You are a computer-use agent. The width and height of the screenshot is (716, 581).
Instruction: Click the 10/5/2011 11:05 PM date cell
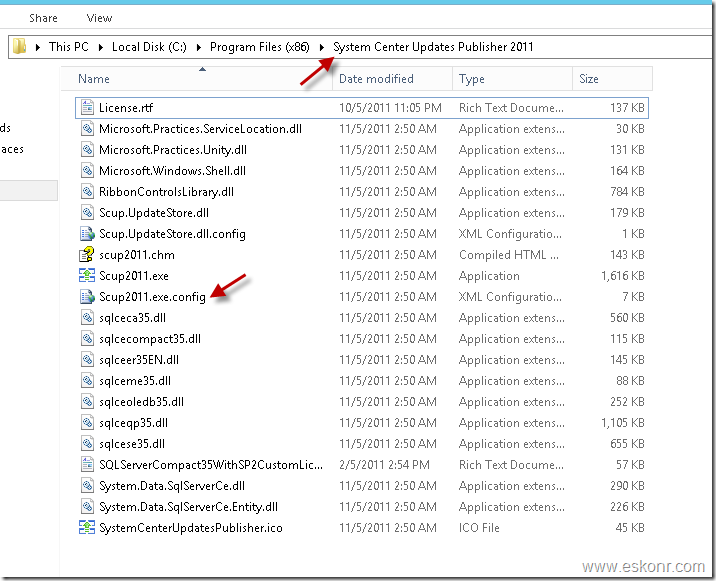(x=390, y=108)
